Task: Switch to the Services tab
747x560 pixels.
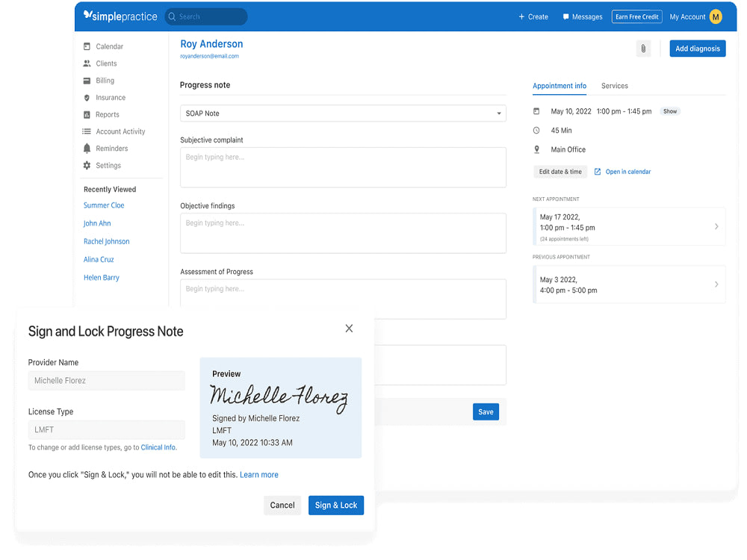Action: [615, 86]
